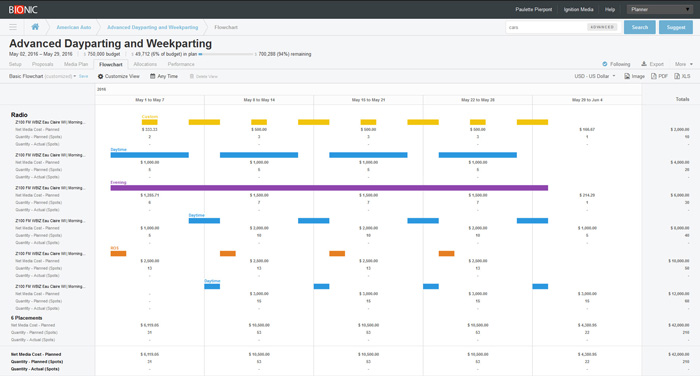Click the Search button
The height and width of the screenshot is (376, 700).
click(640, 27)
